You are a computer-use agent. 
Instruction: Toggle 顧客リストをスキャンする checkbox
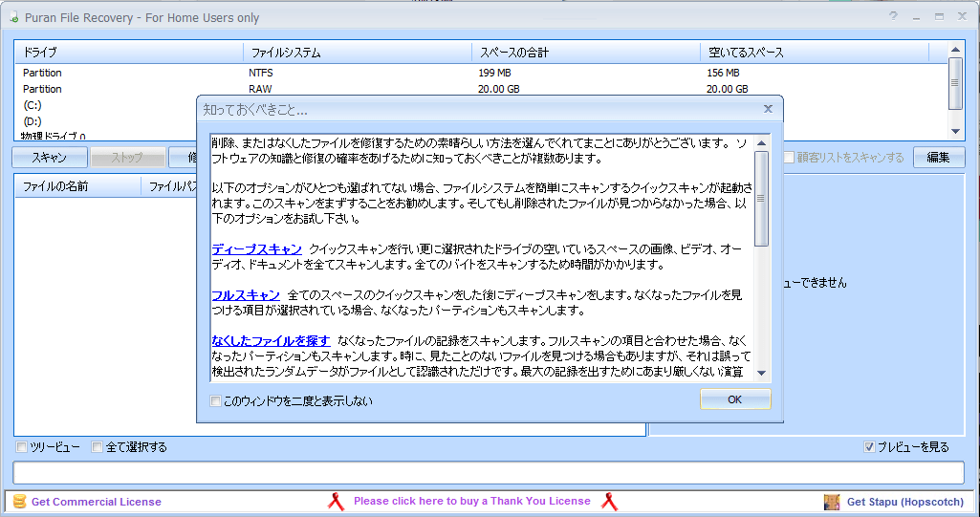pyautogui.click(x=789, y=158)
